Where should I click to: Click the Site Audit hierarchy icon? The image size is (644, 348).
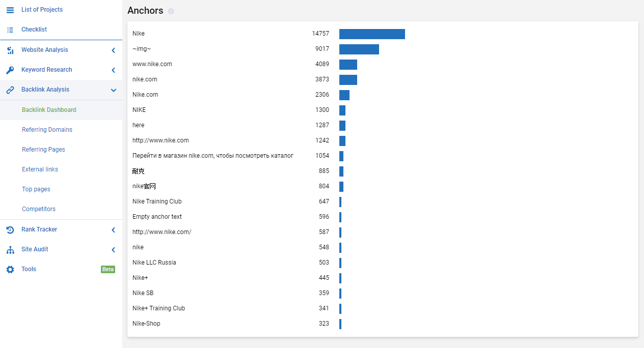(10, 249)
